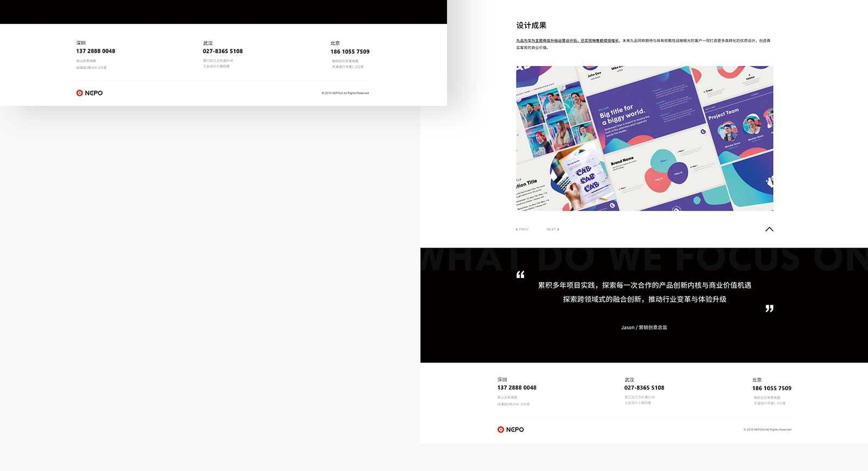Screen dimensions: 868x471
Task: Click the quote line beginning 累积多年项目实践
Action: 644,285
